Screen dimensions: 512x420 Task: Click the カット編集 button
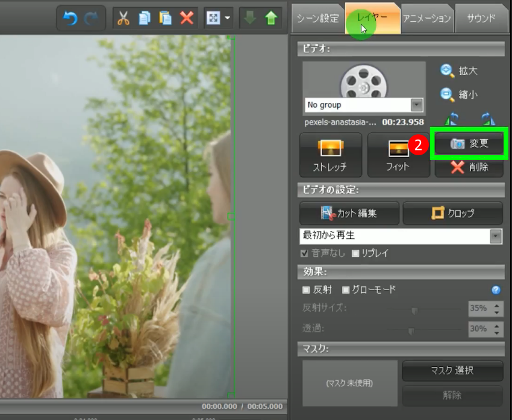[x=349, y=214]
